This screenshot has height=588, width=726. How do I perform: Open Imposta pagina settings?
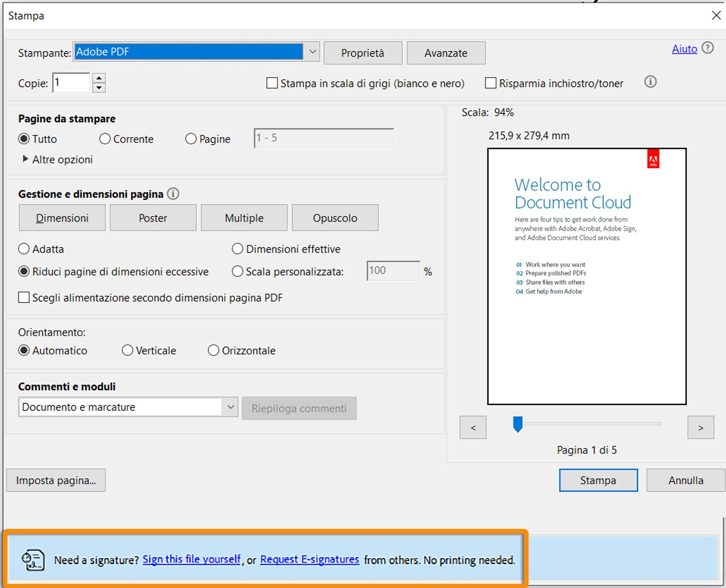point(56,480)
